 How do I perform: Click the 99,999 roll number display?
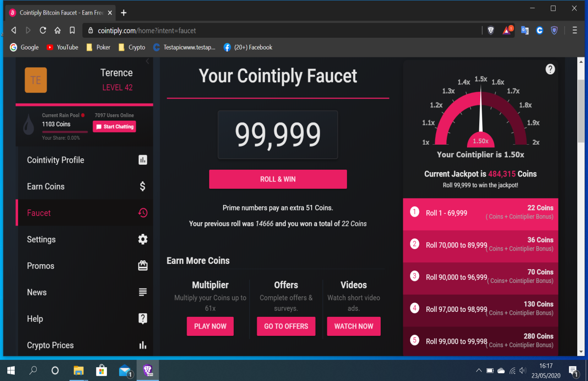coord(278,134)
